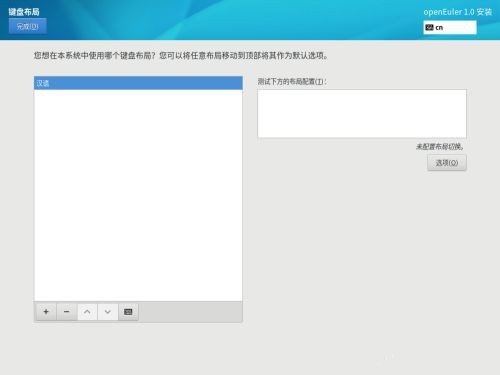
Task: Move selected layout down with arrow
Action: click(x=108, y=312)
